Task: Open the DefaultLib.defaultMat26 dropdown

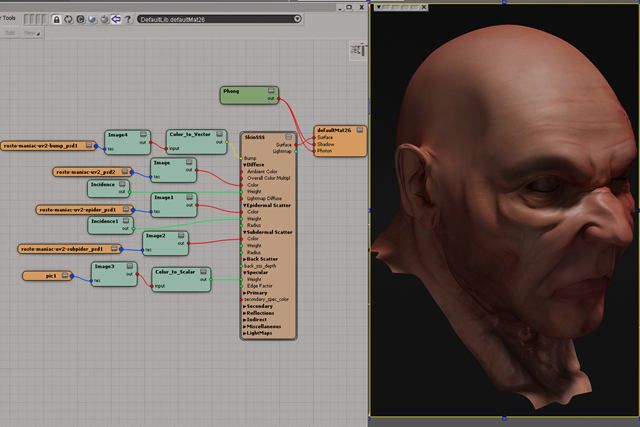Action: click(298, 19)
